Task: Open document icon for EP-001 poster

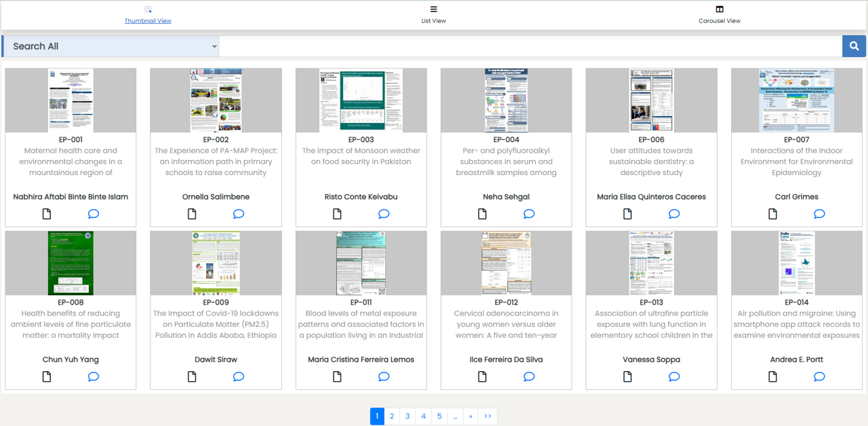Action: (x=47, y=214)
